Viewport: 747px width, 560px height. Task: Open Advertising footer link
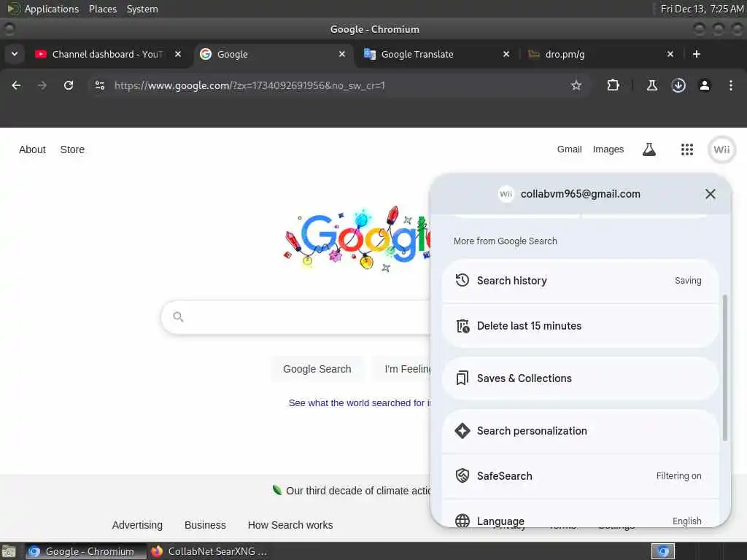137,525
